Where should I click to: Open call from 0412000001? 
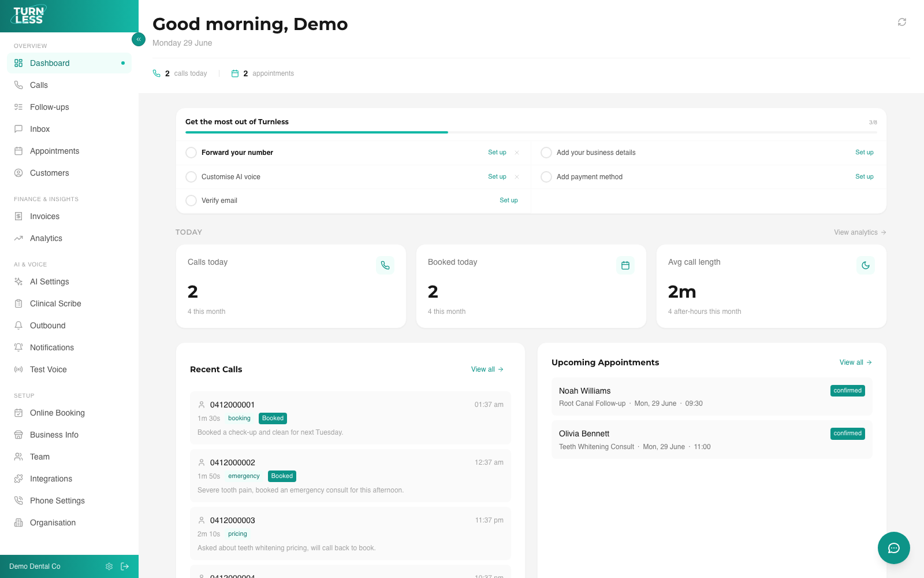[x=351, y=418]
